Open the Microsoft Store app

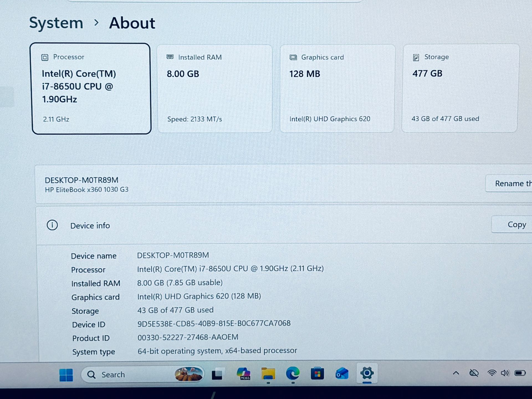point(317,374)
